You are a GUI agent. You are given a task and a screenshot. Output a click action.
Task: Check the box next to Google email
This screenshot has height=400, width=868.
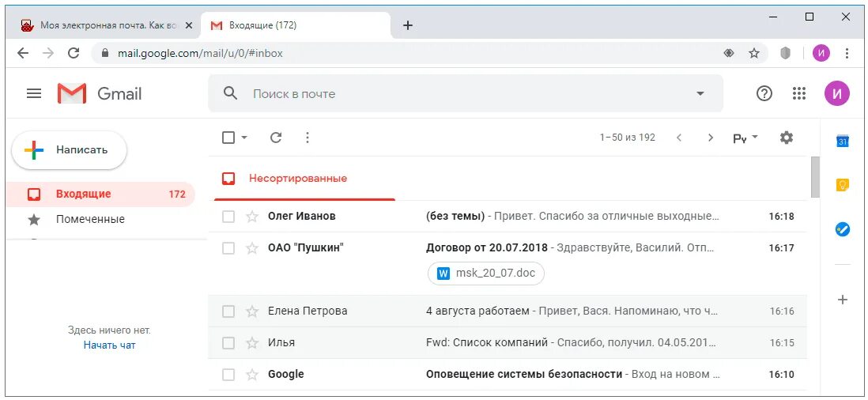coord(228,375)
